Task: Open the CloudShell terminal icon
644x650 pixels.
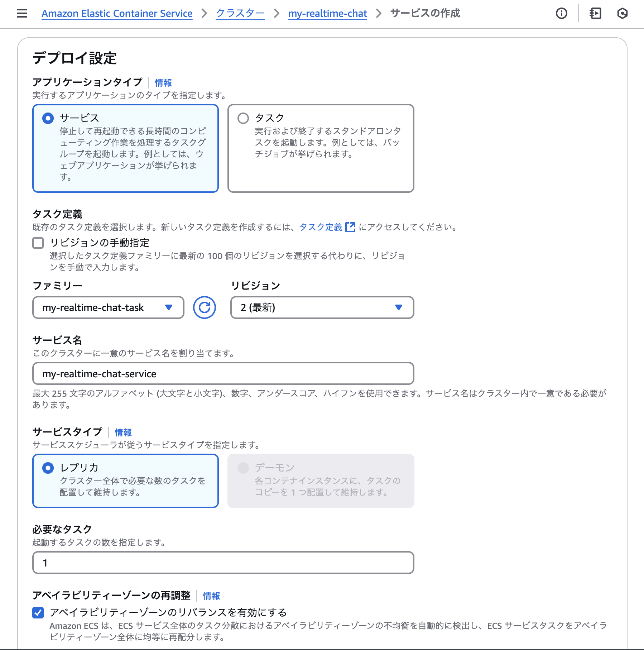Action: click(595, 14)
